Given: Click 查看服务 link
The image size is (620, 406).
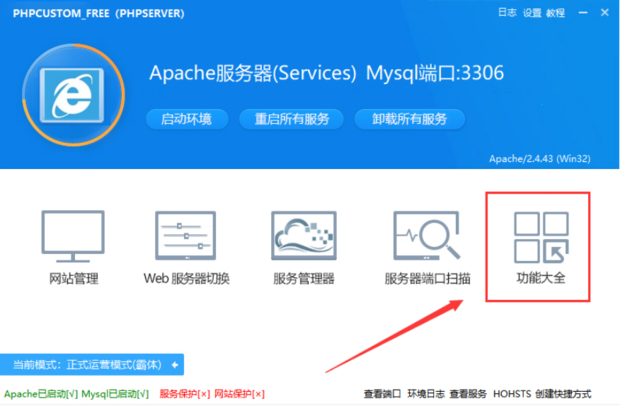Looking at the screenshot, I should point(468,394).
